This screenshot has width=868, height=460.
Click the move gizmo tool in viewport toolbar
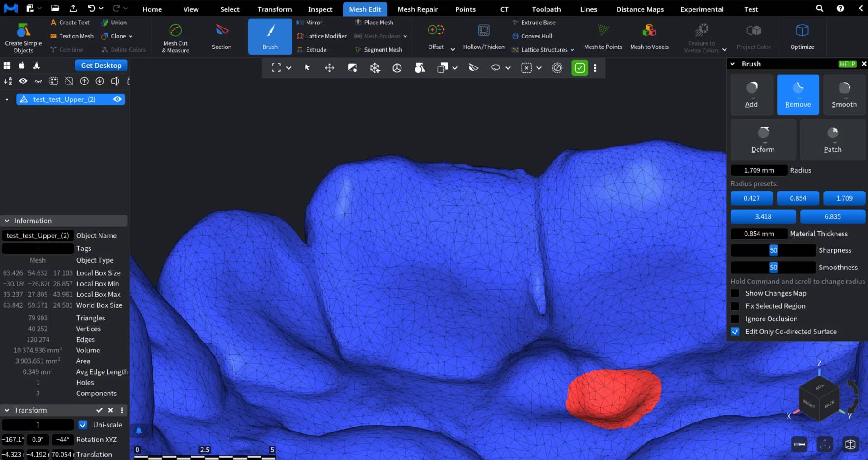tap(330, 68)
